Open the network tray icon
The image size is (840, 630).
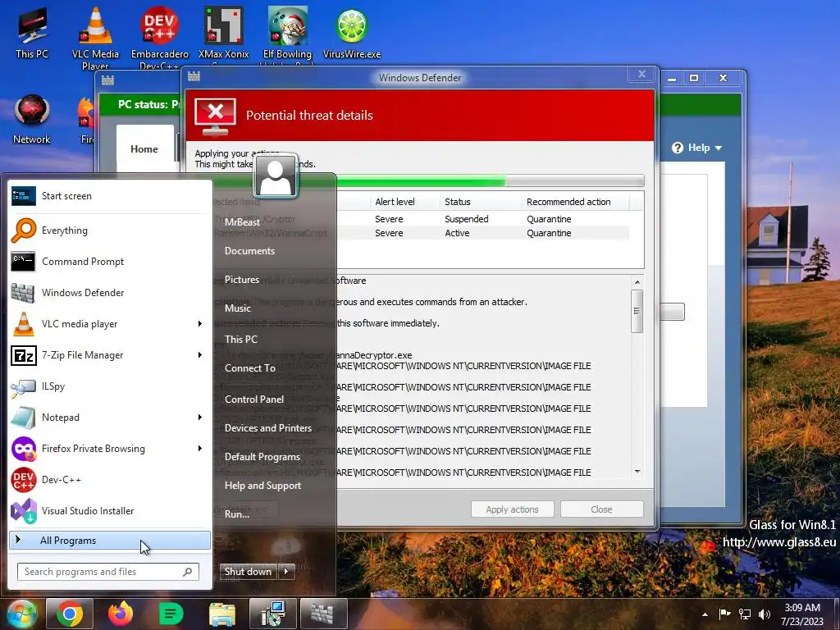click(745, 614)
